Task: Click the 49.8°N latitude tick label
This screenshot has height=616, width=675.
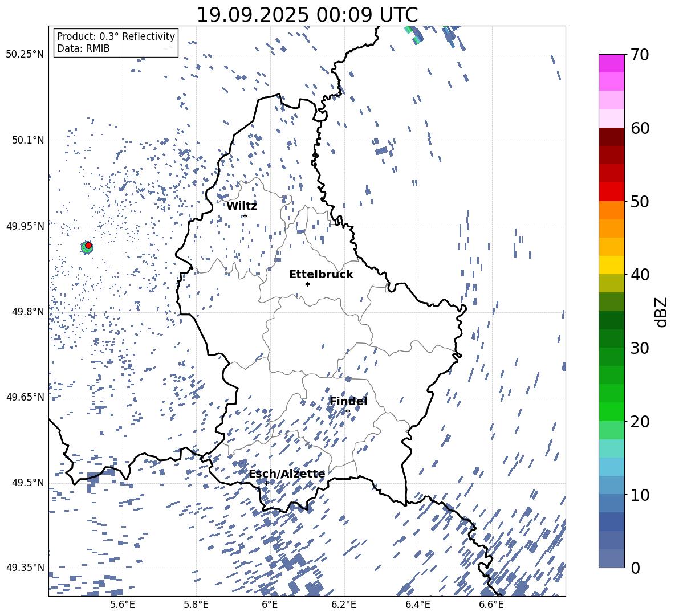Action: click(x=27, y=312)
